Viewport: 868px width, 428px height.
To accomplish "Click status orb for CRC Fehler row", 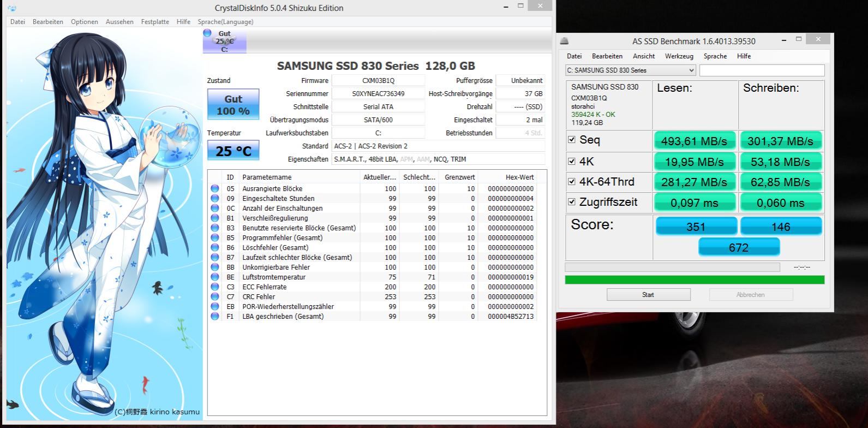I will tap(215, 296).
